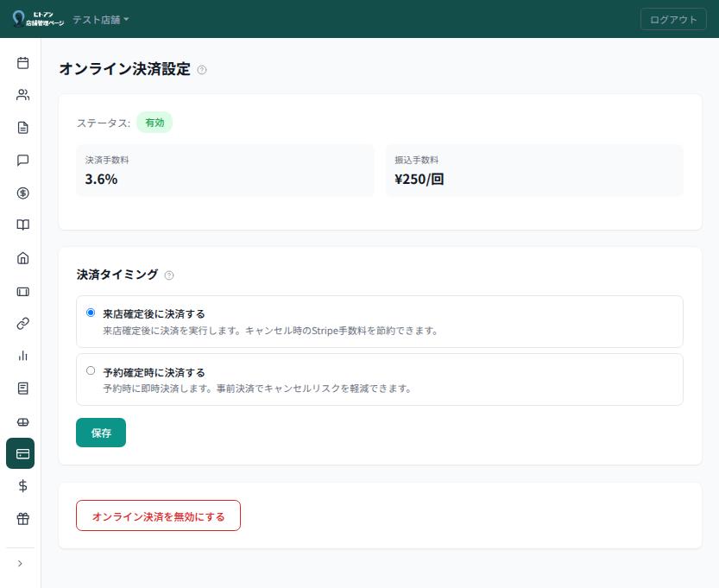719x588 pixels.
Task: Click the 振込手数料 label
Action: 416,160
